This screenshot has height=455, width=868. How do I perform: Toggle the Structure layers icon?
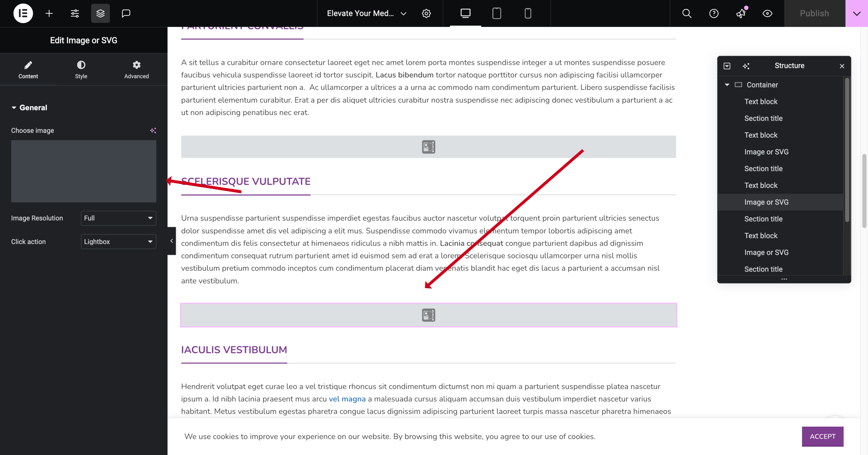point(100,14)
